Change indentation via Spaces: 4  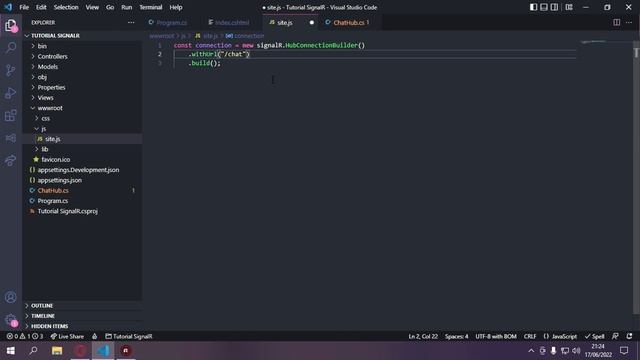click(456, 336)
